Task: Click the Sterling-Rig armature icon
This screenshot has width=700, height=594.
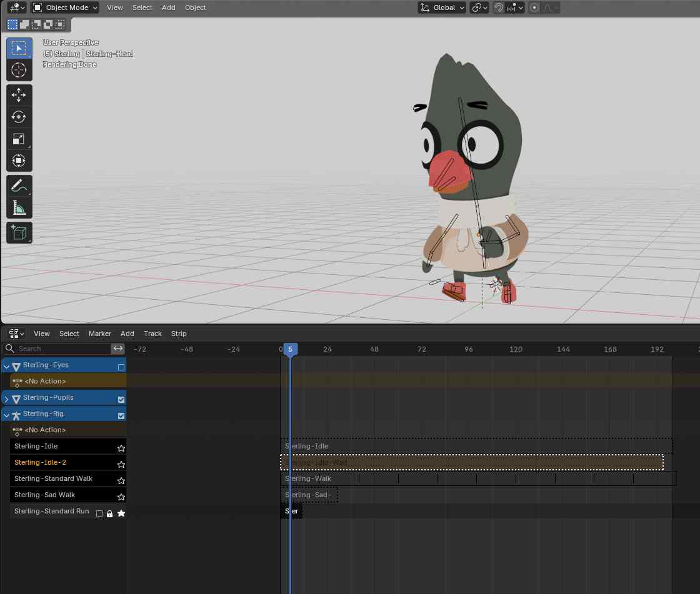Action: [16, 415]
